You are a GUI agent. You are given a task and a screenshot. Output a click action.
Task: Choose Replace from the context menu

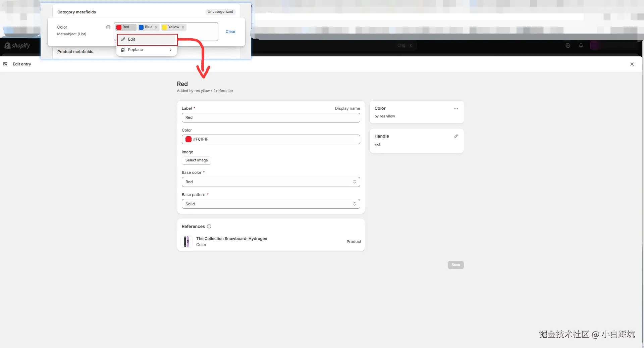coord(147,50)
